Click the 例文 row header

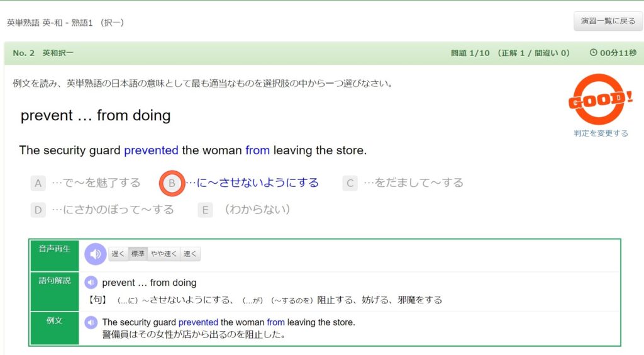point(54,329)
